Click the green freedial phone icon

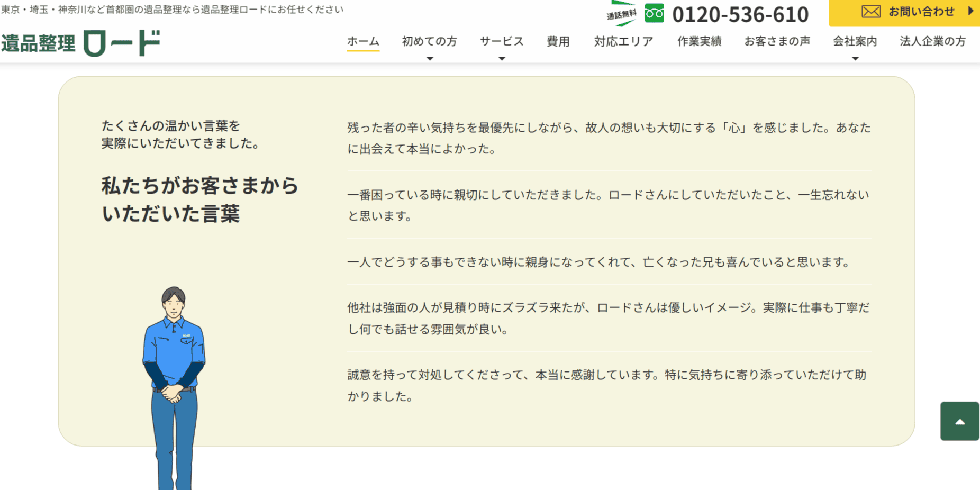tap(654, 13)
